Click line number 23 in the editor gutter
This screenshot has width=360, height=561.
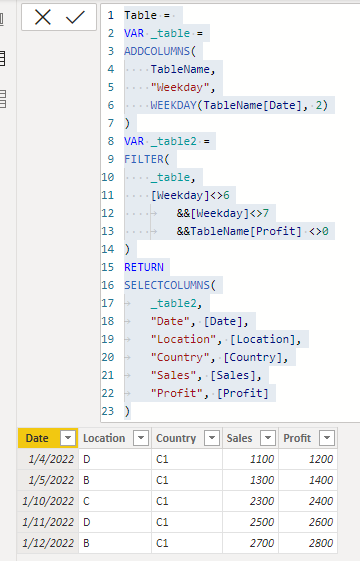(x=108, y=411)
